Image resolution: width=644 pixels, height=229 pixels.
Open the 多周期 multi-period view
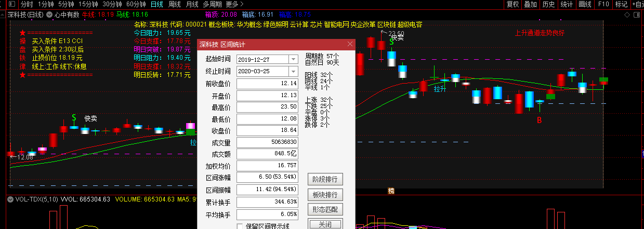pos(213,4)
